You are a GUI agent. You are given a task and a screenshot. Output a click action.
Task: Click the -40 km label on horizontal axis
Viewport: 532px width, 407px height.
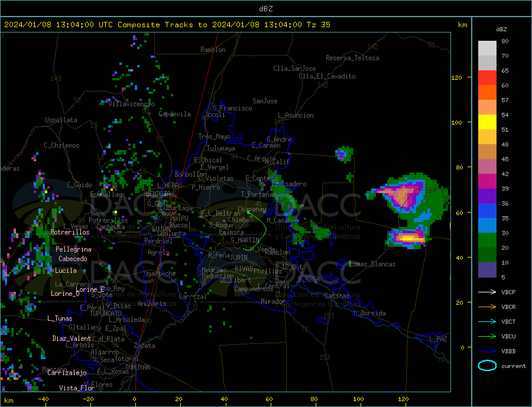[x=43, y=399]
